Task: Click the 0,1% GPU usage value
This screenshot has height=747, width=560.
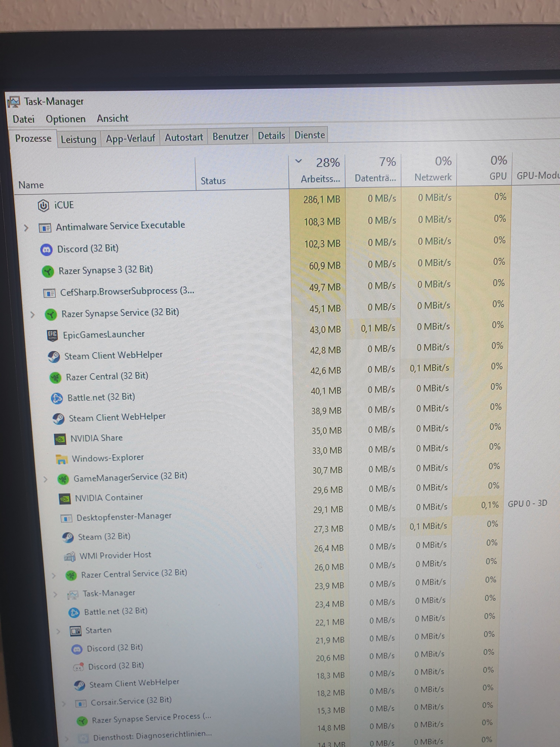Action: pyautogui.click(x=490, y=505)
